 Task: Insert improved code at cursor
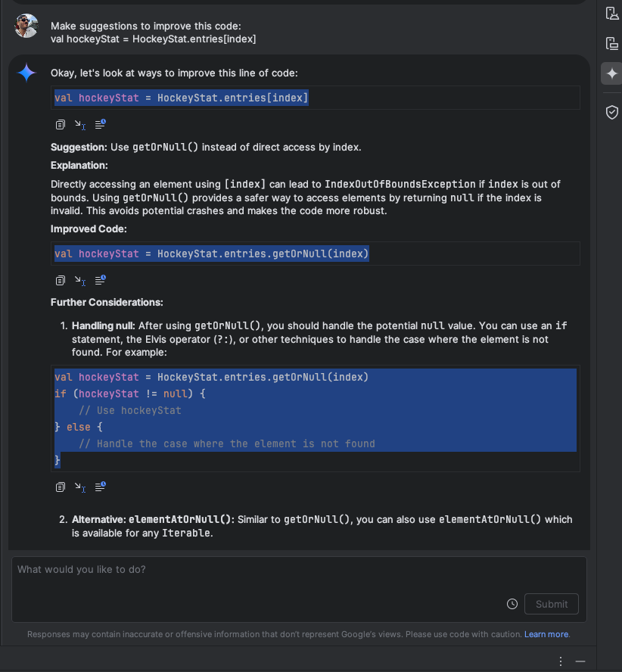(79, 279)
